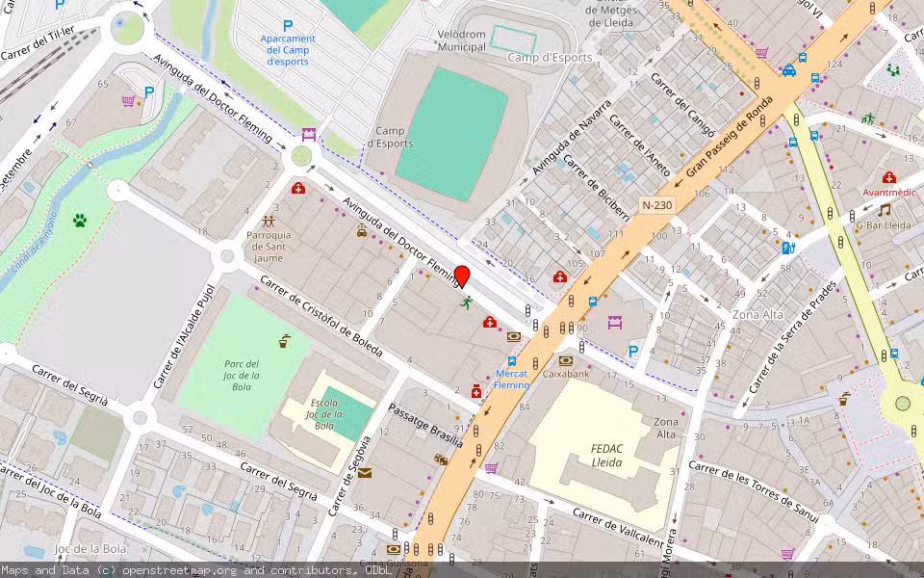
Task: Click the cafe cup icon in Parc del Joc de la Bola
Action: pyautogui.click(x=284, y=341)
